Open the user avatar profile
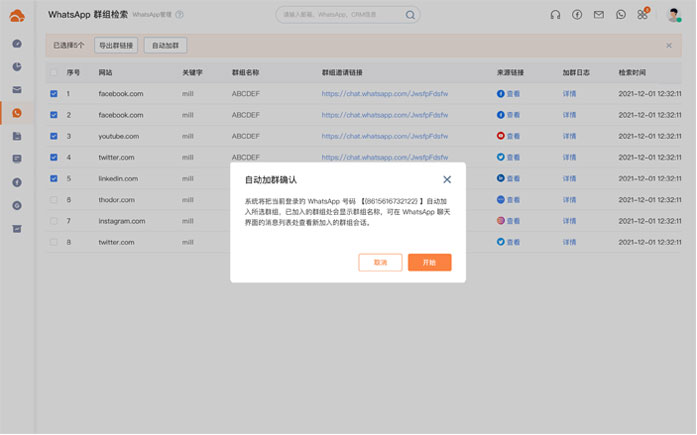The image size is (697, 435). click(674, 15)
